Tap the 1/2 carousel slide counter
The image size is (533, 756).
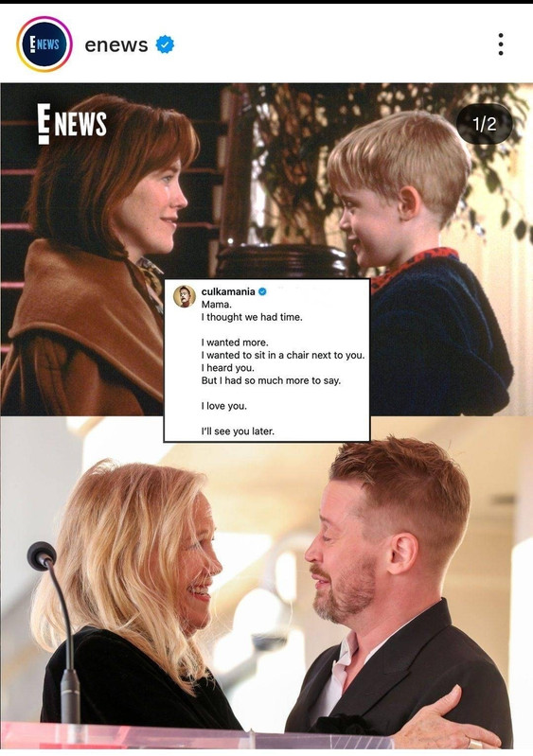485,124
